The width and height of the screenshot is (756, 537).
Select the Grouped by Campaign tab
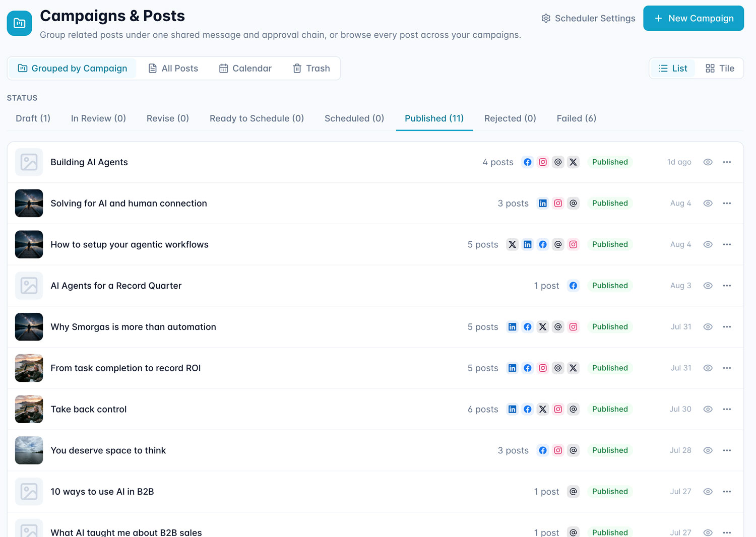pos(73,69)
